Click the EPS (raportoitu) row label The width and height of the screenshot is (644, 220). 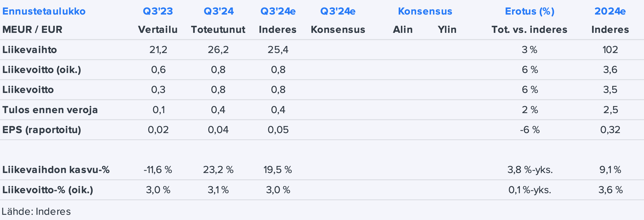(x=42, y=130)
